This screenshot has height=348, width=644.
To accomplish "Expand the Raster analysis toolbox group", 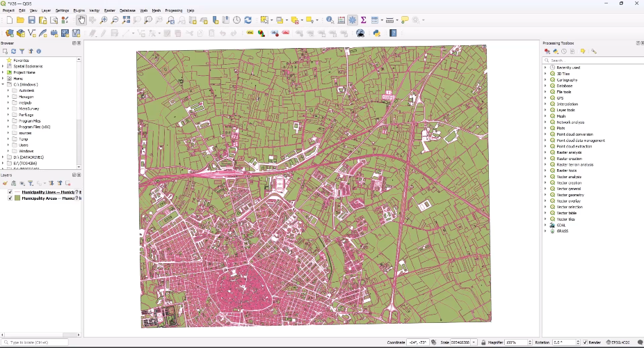I will (x=546, y=152).
